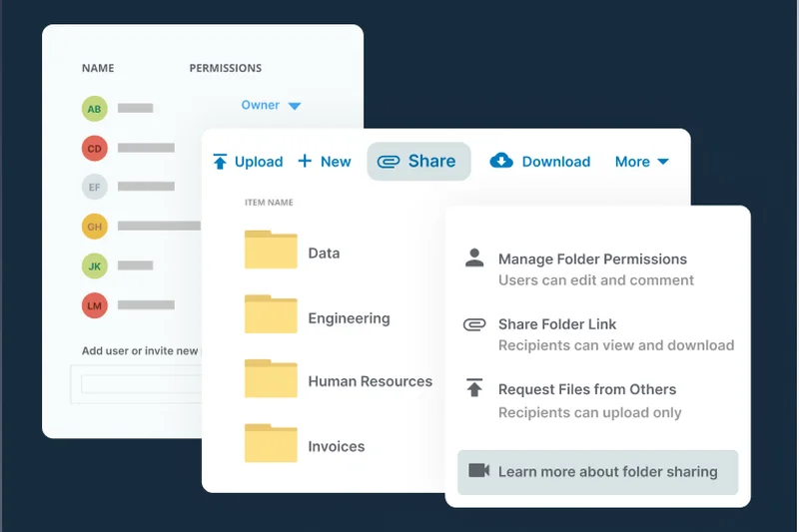The height and width of the screenshot is (532, 799).
Task: Choose Request Files from Others option
Action: coord(587,389)
